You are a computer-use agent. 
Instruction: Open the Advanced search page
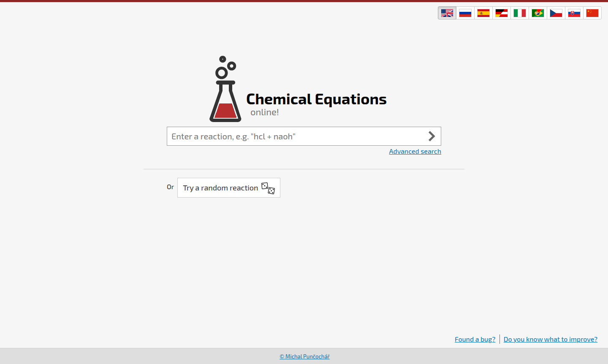tap(415, 151)
